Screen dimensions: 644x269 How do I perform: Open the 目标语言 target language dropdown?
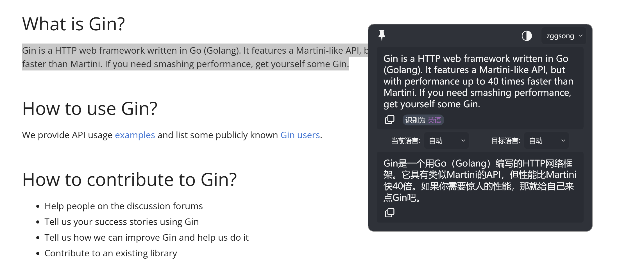pyautogui.click(x=547, y=141)
